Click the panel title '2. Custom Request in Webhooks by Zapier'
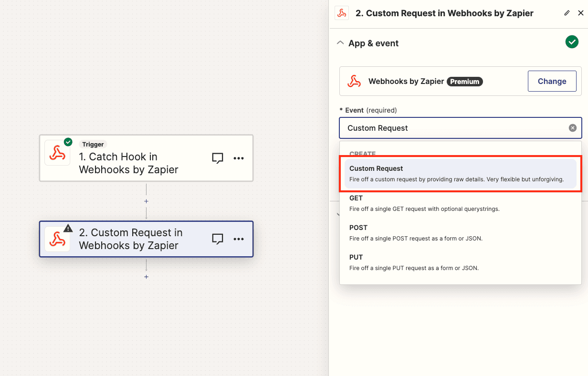This screenshot has height=376, width=588. (x=444, y=13)
